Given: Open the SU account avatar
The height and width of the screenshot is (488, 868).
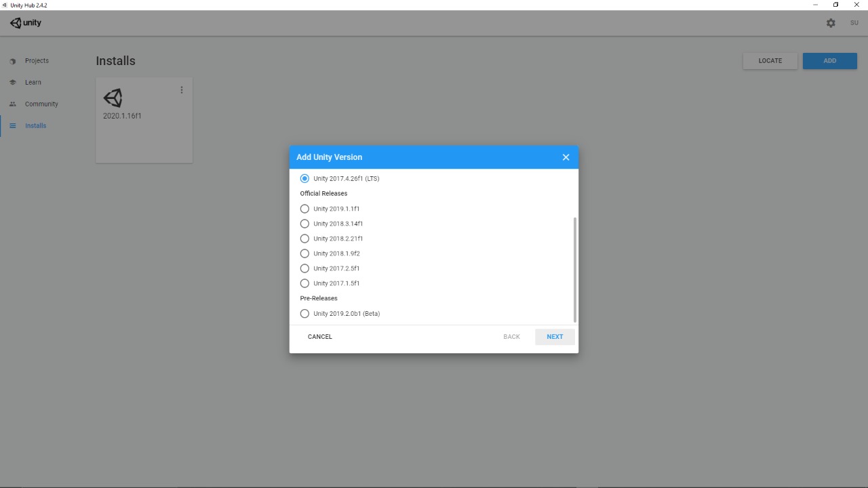Looking at the screenshot, I should pyautogui.click(x=854, y=23).
